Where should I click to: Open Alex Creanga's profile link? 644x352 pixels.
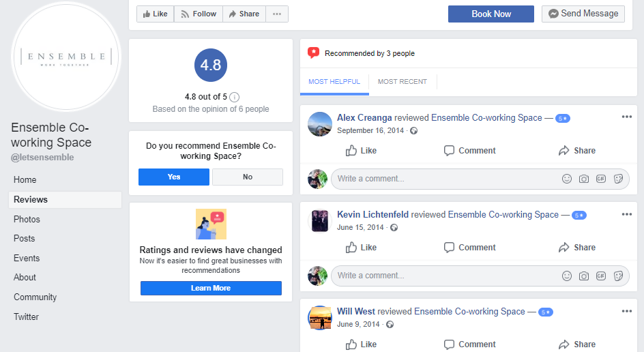click(x=364, y=118)
